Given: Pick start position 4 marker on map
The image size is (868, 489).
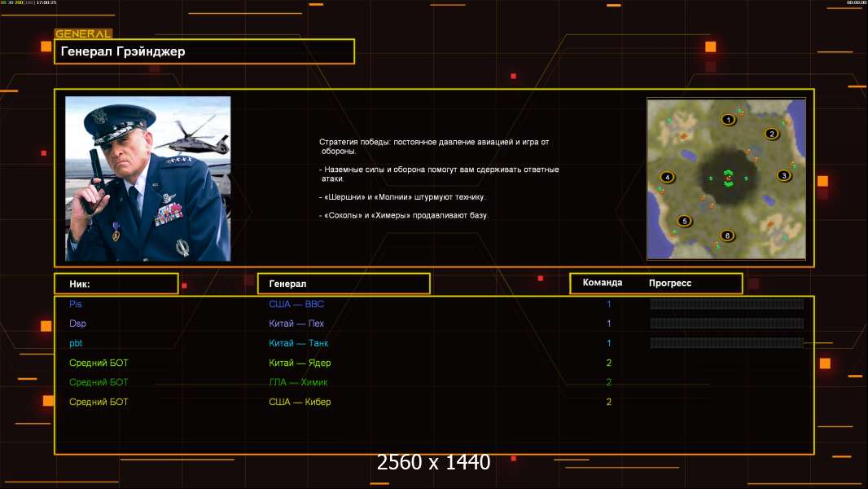Looking at the screenshot, I should [668, 177].
